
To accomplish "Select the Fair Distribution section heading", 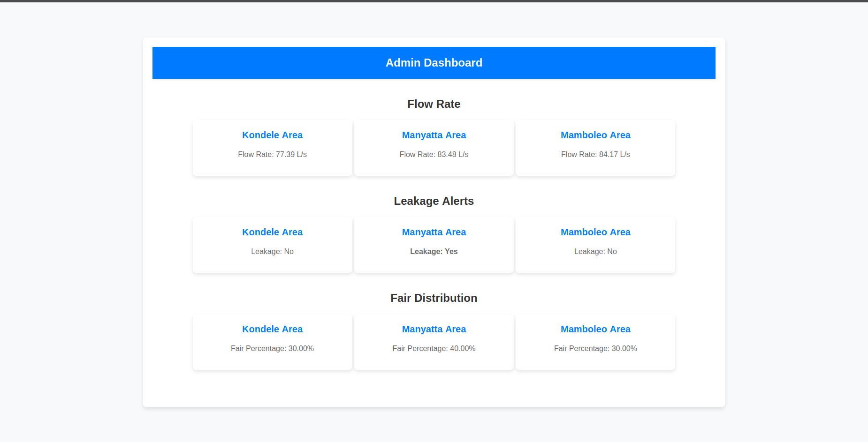I will (434, 298).
